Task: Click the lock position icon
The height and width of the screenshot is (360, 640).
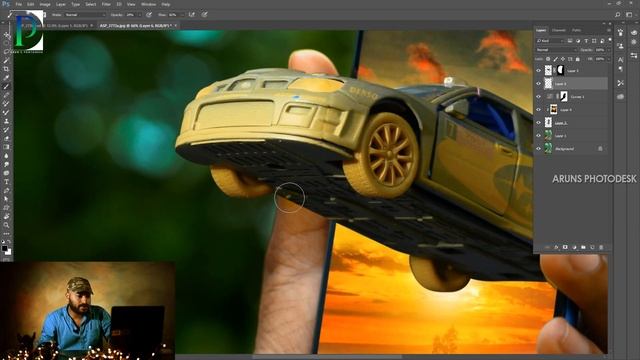Action: (x=563, y=59)
